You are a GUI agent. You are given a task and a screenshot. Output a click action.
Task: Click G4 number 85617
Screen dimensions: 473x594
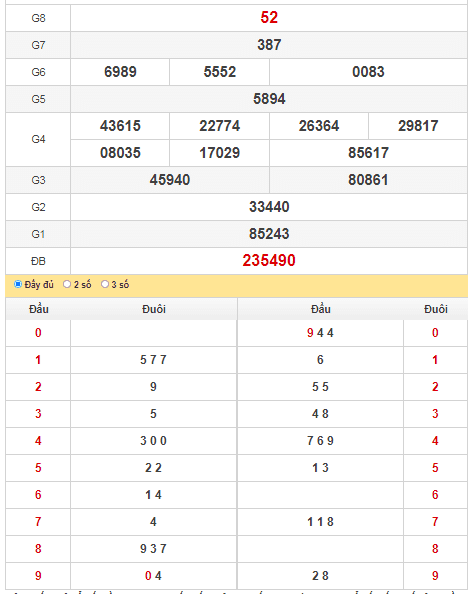coord(368,153)
